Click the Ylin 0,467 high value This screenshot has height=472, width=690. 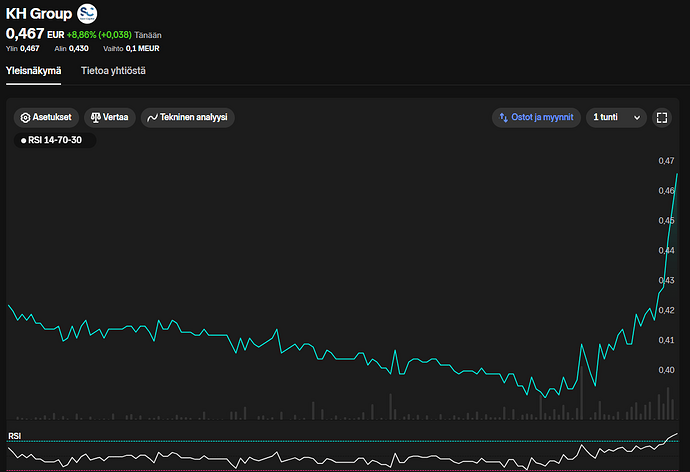(22, 48)
